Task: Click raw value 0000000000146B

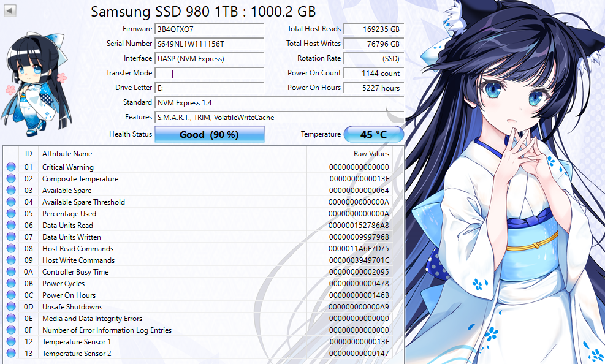Action: (359, 295)
